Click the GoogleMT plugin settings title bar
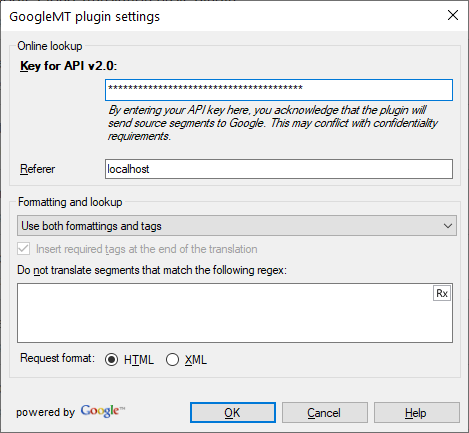Image resolution: width=469 pixels, height=433 pixels. pos(220,16)
